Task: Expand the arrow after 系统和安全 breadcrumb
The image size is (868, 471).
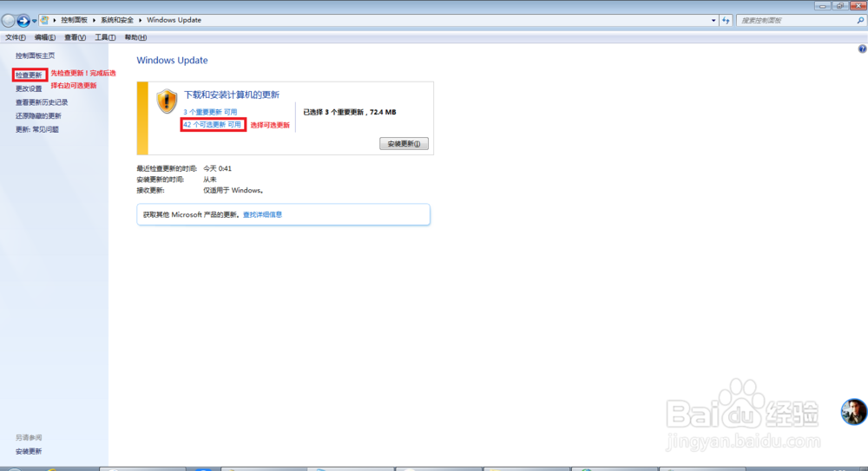Action: 140,20
